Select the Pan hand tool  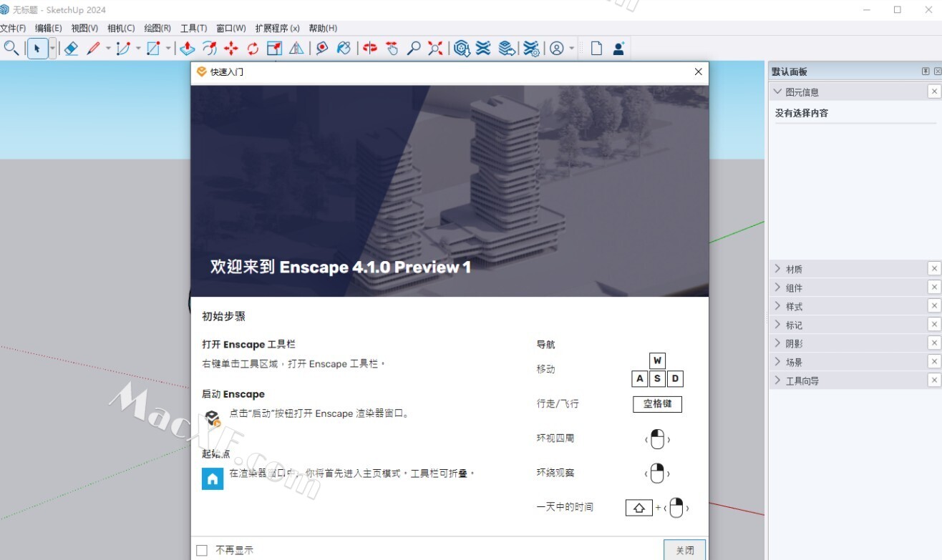pos(392,48)
